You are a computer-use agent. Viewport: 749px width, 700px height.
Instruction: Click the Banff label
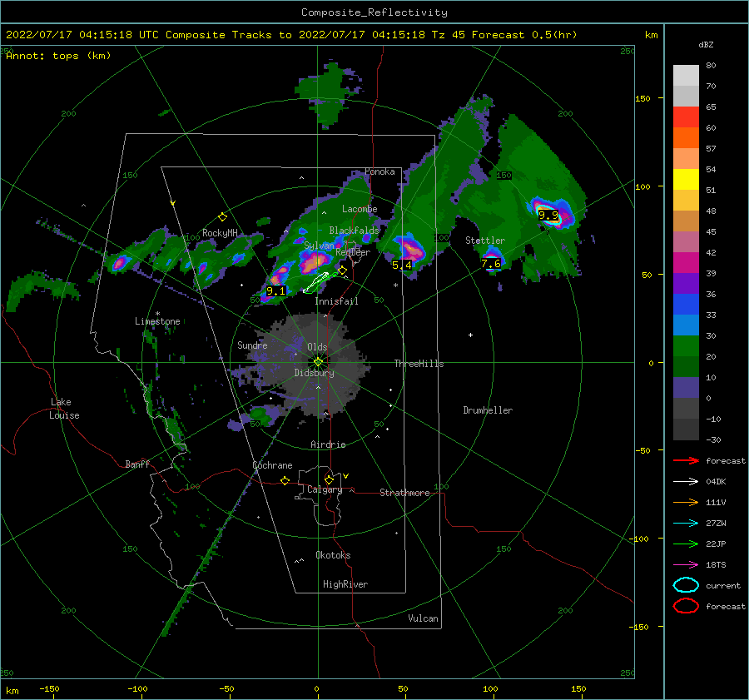click(137, 464)
